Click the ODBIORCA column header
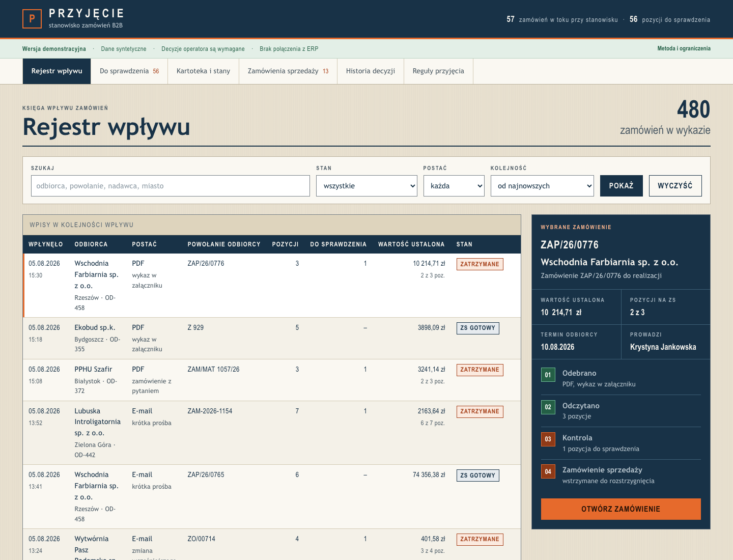This screenshot has width=733, height=560. tap(91, 244)
